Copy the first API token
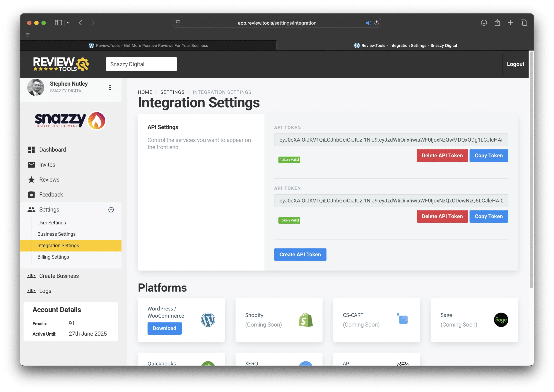The width and height of the screenshot is (554, 392). [x=488, y=156]
